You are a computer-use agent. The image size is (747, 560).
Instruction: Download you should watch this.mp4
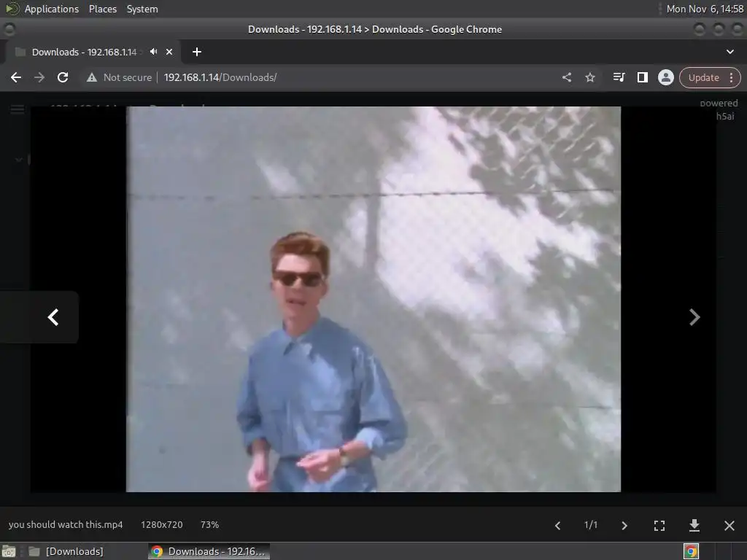coord(694,525)
